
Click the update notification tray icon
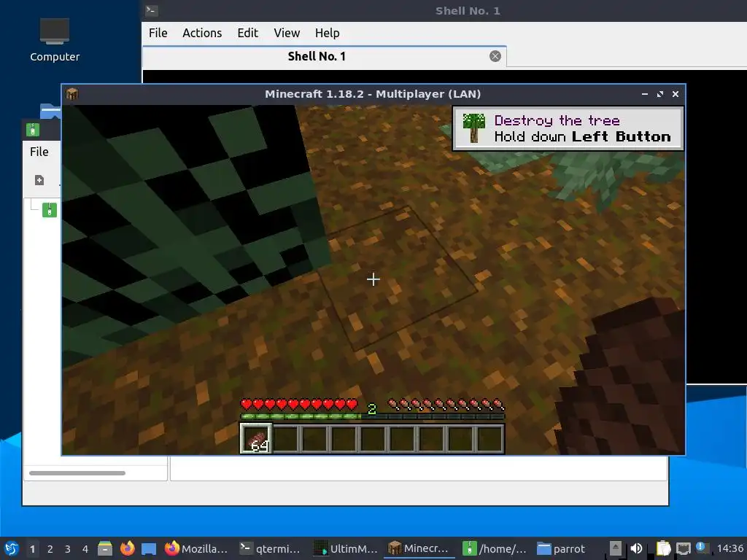click(701, 547)
